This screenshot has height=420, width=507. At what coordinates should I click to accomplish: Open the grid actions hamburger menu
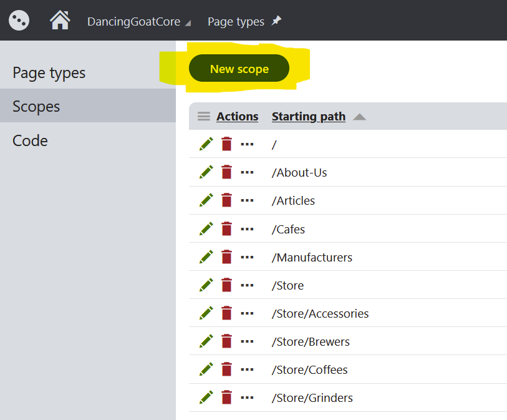[x=204, y=116]
